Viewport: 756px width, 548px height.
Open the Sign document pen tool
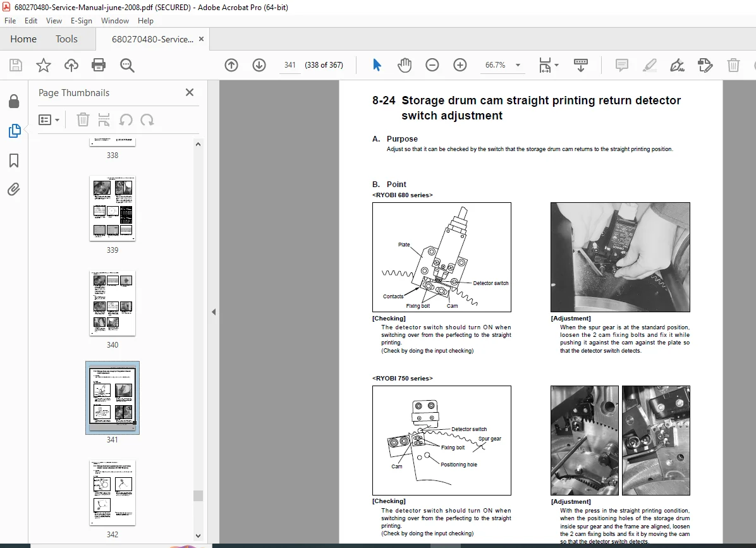coord(677,65)
